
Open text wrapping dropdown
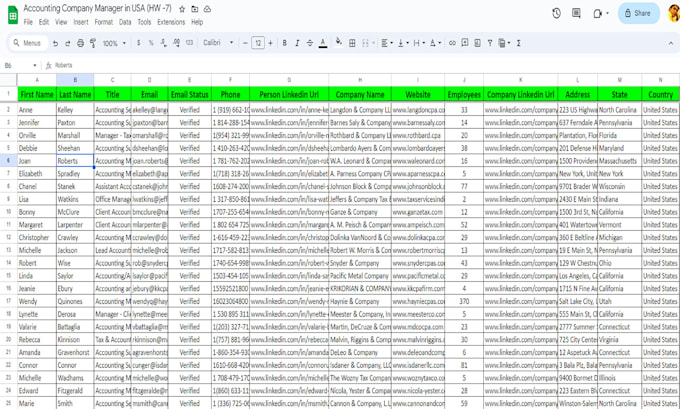coord(419,43)
